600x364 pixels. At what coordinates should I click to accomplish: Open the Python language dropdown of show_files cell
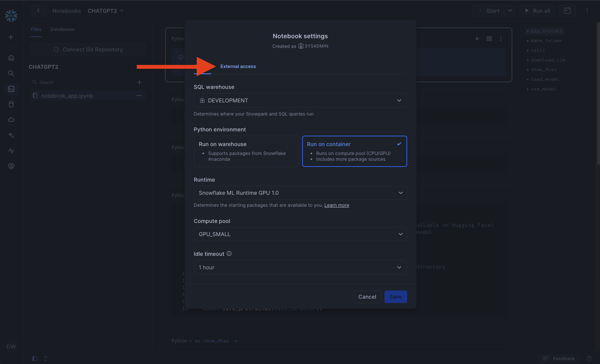point(182,341)
